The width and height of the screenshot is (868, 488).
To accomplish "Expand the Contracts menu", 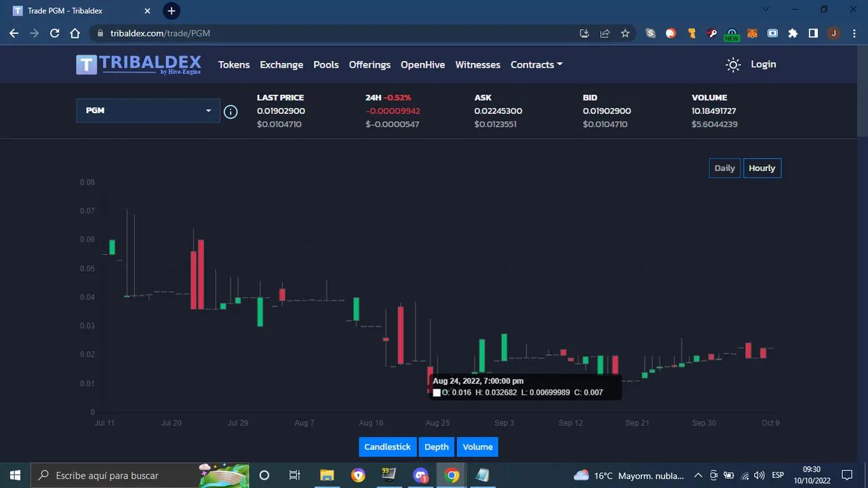I will [x=536, y=64].
